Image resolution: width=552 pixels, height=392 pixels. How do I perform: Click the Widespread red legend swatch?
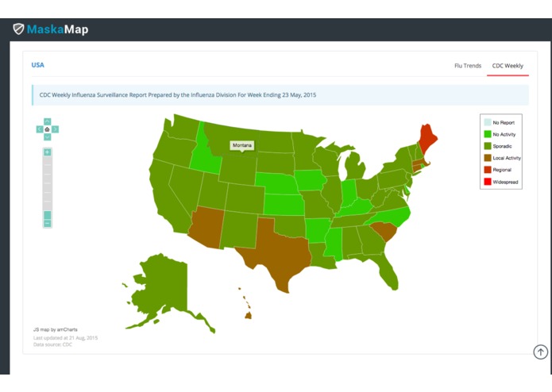pos(488,182)
